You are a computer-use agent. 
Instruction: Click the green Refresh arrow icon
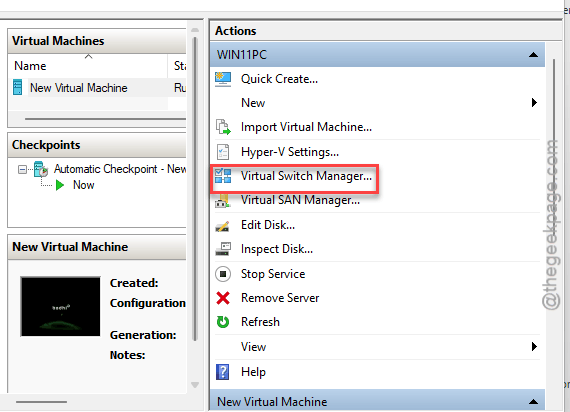223,322
